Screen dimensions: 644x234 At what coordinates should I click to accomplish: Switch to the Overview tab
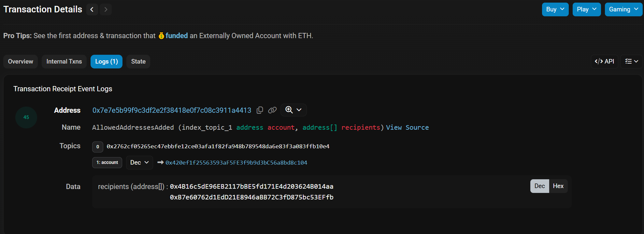click(21, 62)
